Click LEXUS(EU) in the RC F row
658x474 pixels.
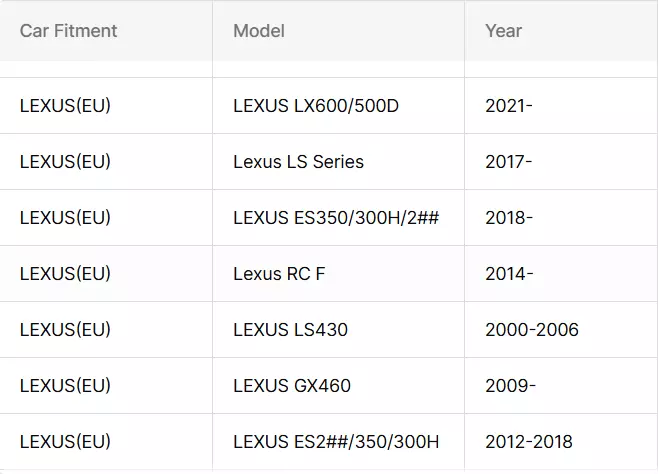(65, 274)
